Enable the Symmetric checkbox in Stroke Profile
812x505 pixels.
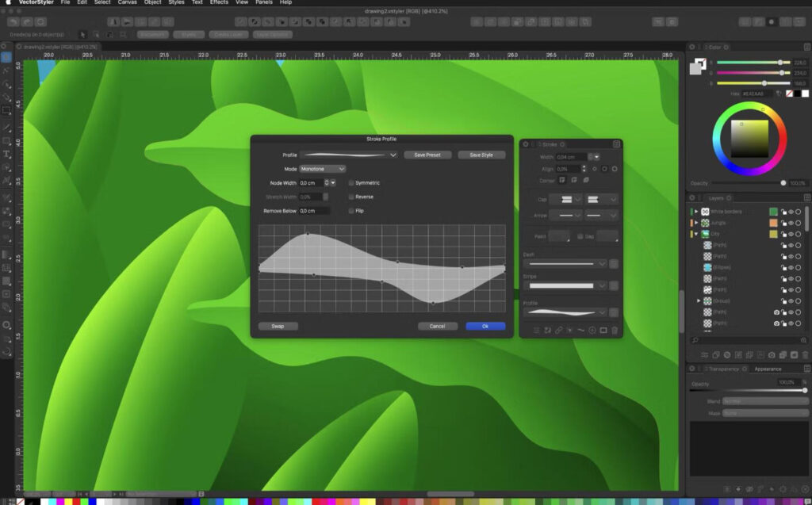[350, 182]
